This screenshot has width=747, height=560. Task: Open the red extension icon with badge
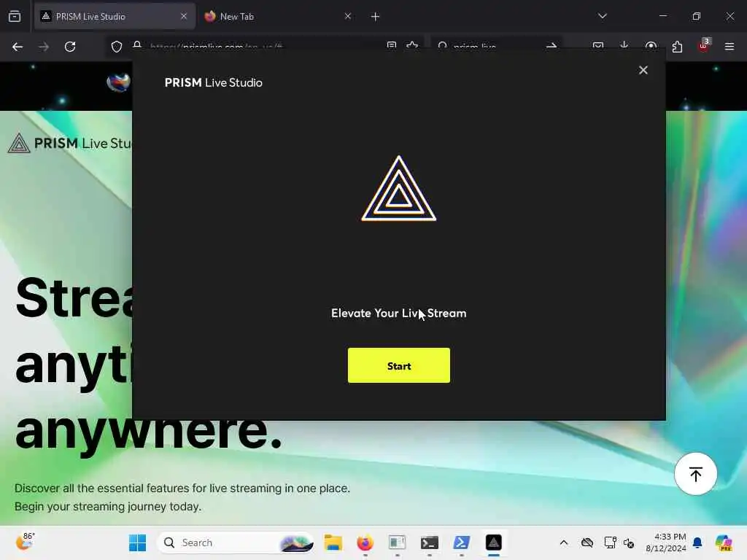click(x=704, y=46)
